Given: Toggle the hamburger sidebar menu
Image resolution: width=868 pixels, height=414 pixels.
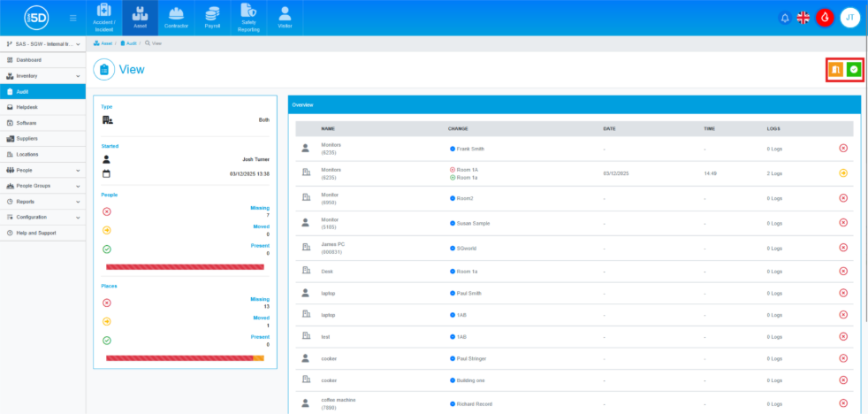Looking at the screenshot, I should (x=72, y=18).
